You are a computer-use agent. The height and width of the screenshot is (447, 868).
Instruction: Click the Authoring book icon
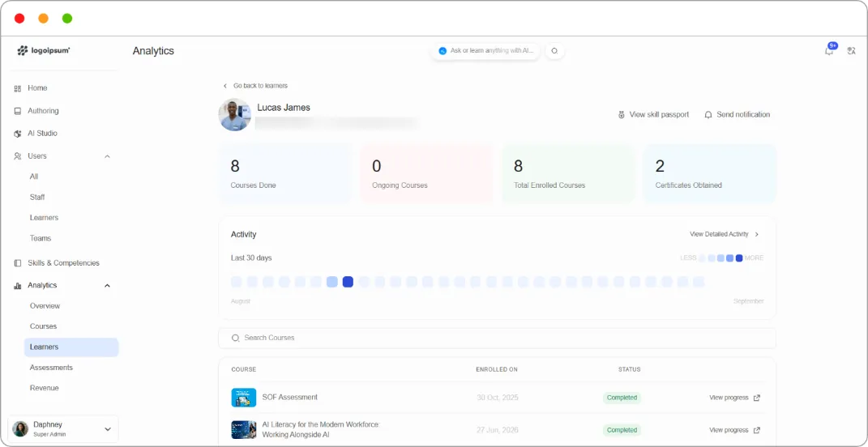pyautogui.click(x=18, y=111)
